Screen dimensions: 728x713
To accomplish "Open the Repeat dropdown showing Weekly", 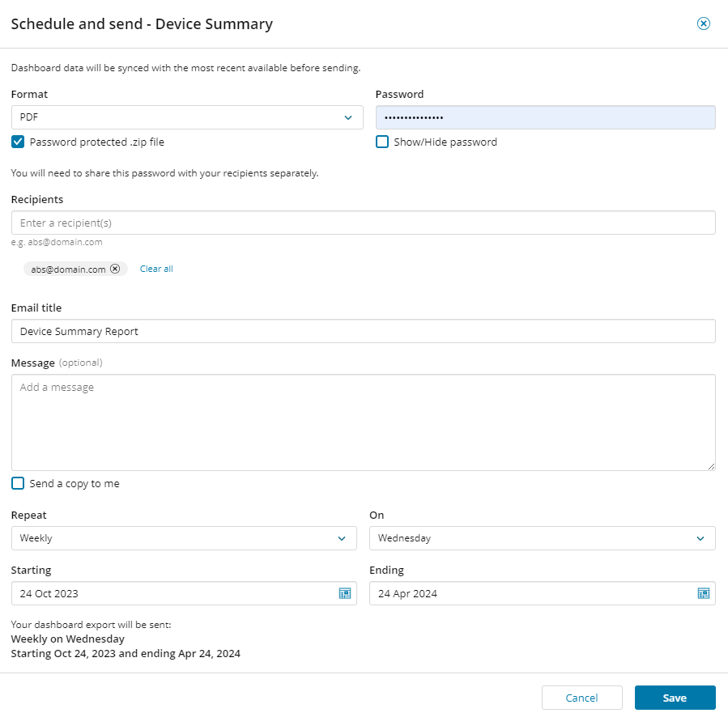I will [x=184, y=538].
